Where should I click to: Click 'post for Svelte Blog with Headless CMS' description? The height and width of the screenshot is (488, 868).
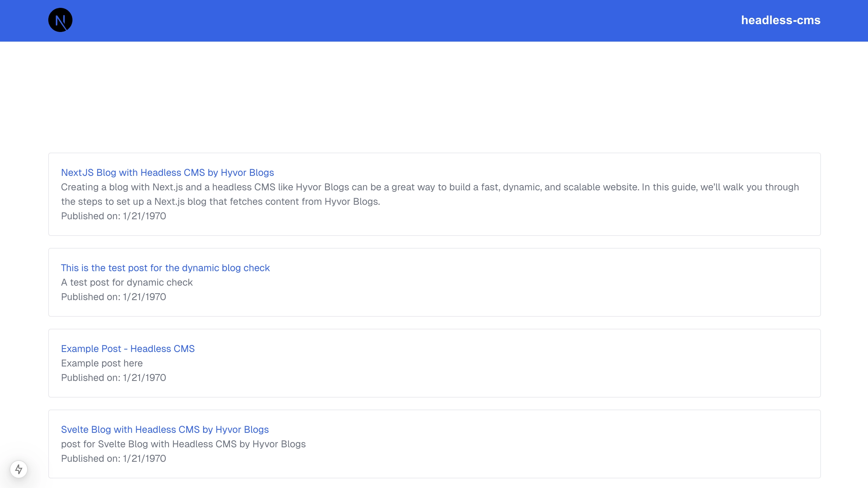click(183, 444)
